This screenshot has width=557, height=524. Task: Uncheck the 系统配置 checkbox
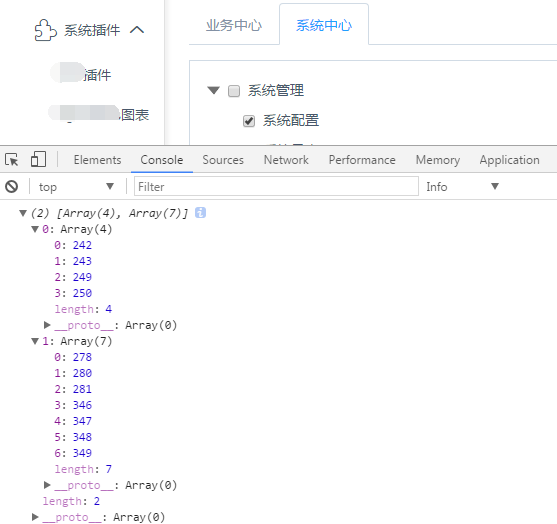pos(249,121)
